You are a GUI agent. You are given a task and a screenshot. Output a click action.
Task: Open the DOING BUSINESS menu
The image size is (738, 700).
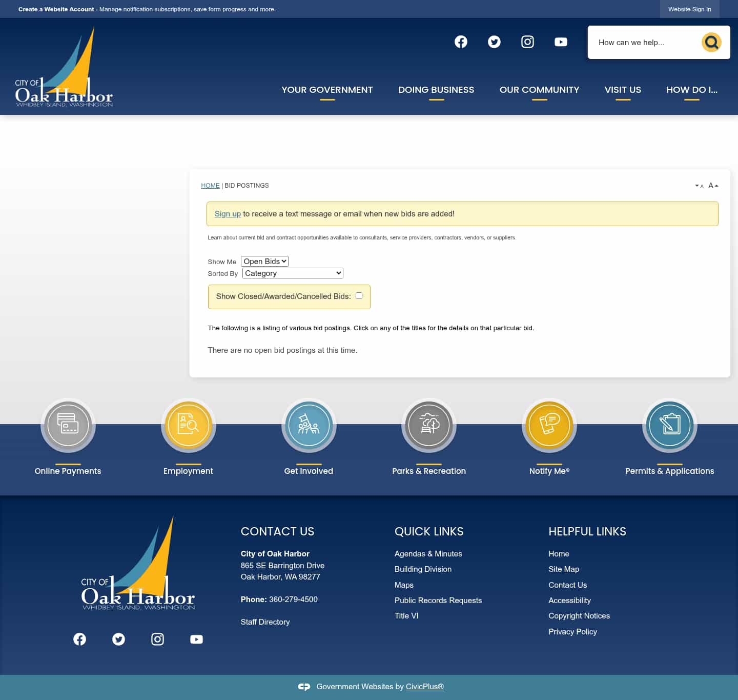[x=436, y=90]
